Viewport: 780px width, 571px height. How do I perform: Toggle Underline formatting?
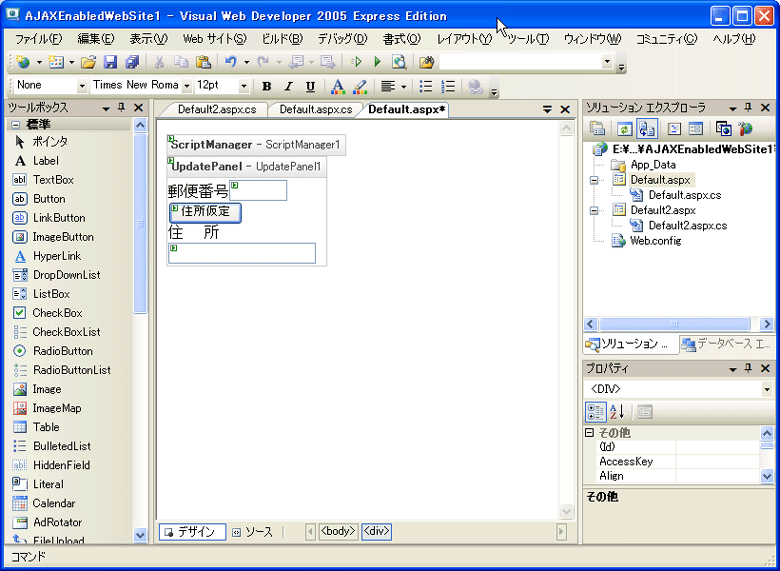pyautogui.click(x=310, y=87)
